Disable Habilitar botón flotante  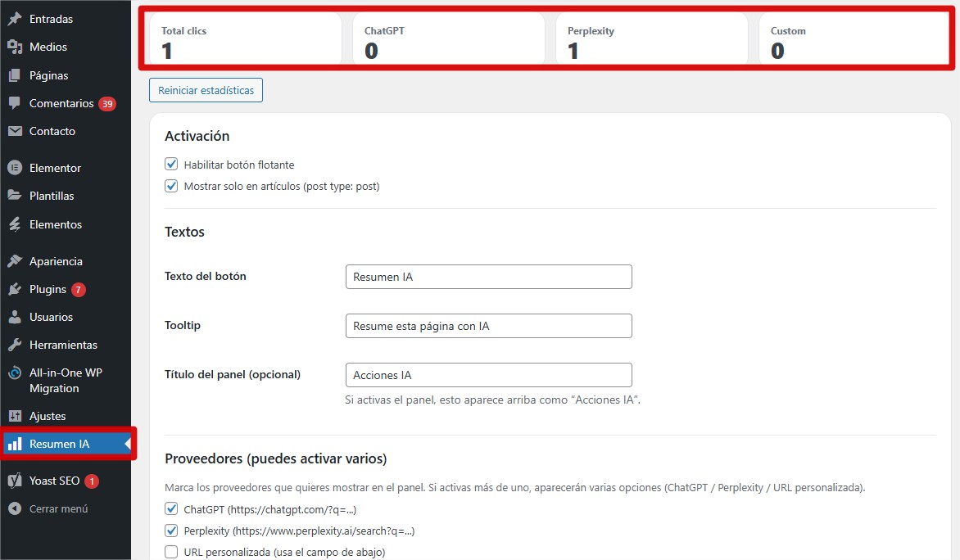coord(171,164)
